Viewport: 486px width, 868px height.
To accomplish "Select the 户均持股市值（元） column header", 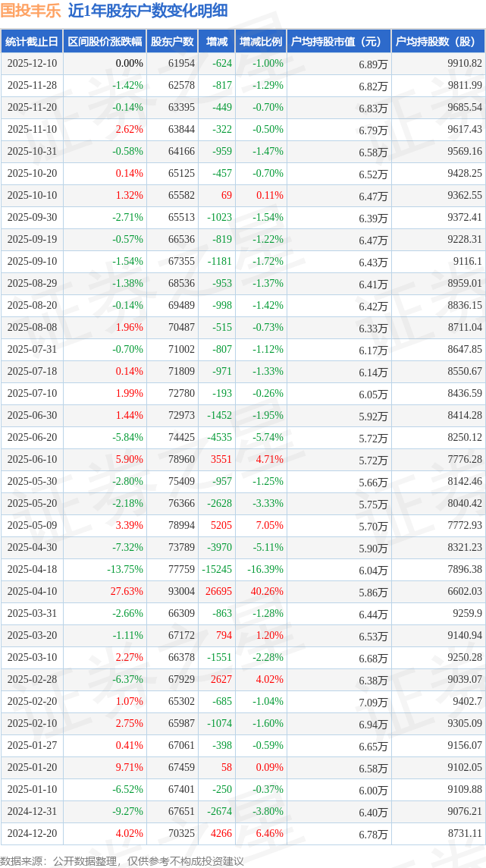I will (x=338, y=42).
